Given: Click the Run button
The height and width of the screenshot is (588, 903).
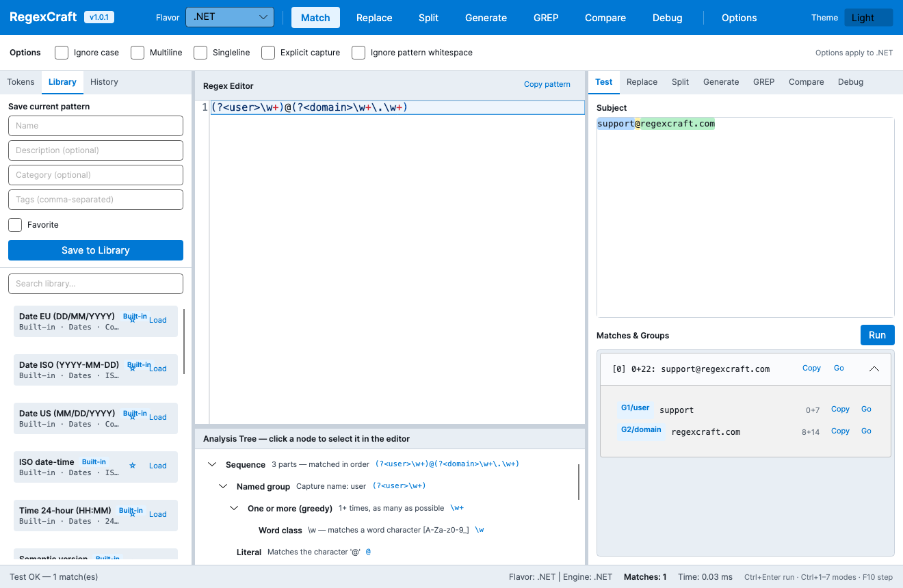Looking at the screenshot, I should click(x=878, y=335).
